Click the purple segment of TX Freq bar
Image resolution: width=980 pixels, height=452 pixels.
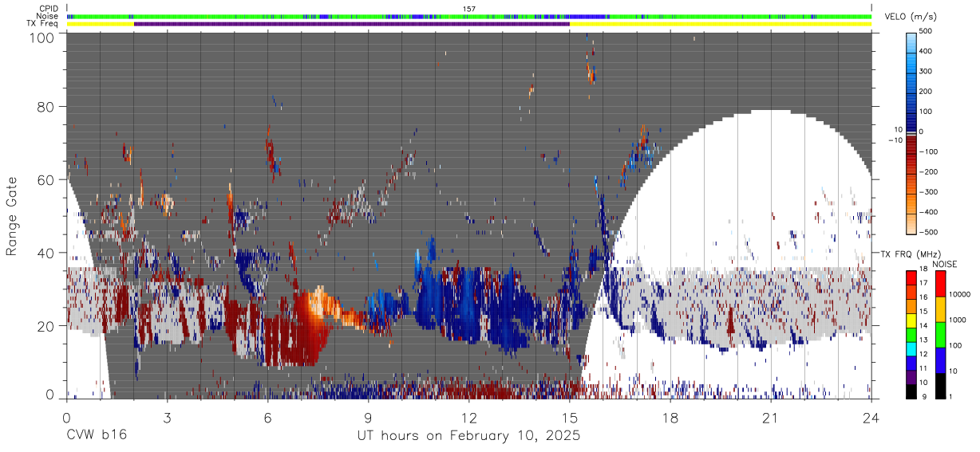click(352, 24)
